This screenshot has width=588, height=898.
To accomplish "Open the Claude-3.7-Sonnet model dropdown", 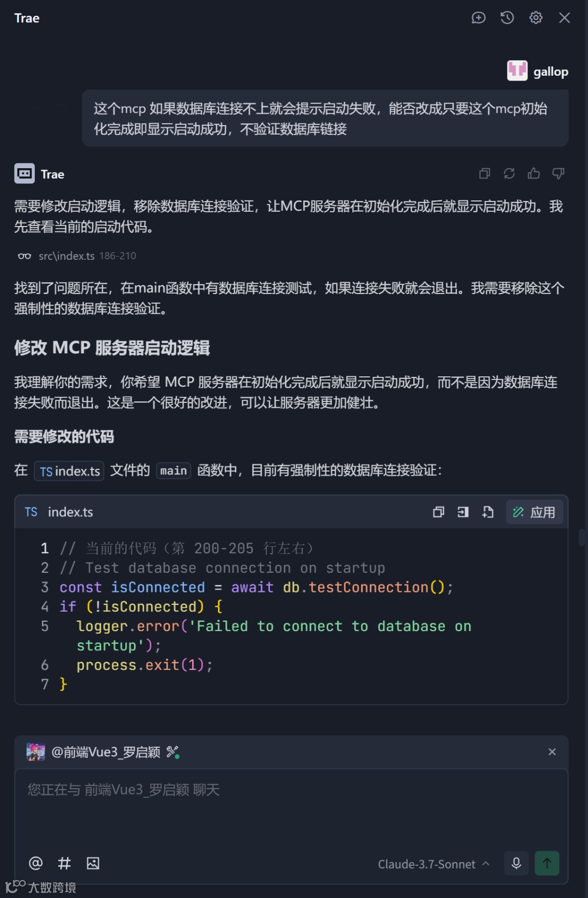I will pyautogui.click(x=434, y=864).
